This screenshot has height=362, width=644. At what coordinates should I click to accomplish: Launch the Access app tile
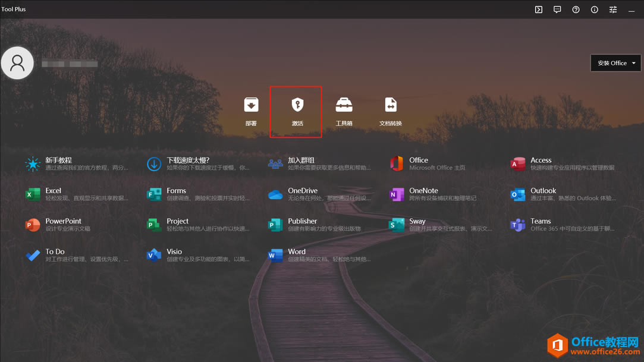pyautogui.click(x=562, y=163)
